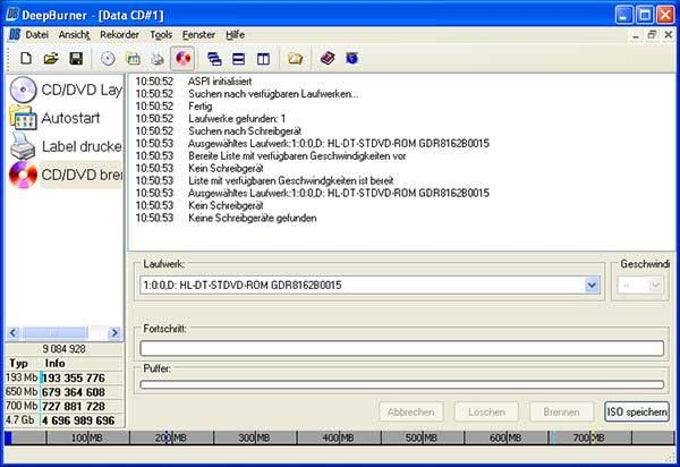Viewport: 680px width, 467px height.
Task: Click the printer label toolbar icon
Action: 158,58
